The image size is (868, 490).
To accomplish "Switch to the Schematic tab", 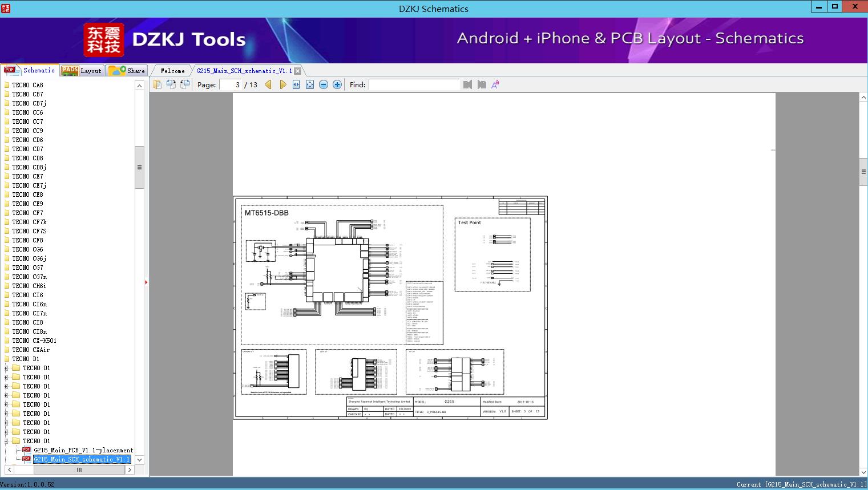I will click(30, 70).
